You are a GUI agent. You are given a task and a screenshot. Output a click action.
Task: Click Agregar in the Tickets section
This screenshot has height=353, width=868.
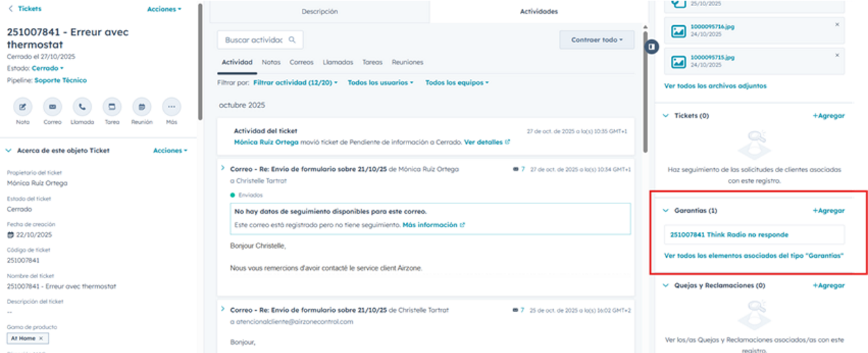click(828, 116)
